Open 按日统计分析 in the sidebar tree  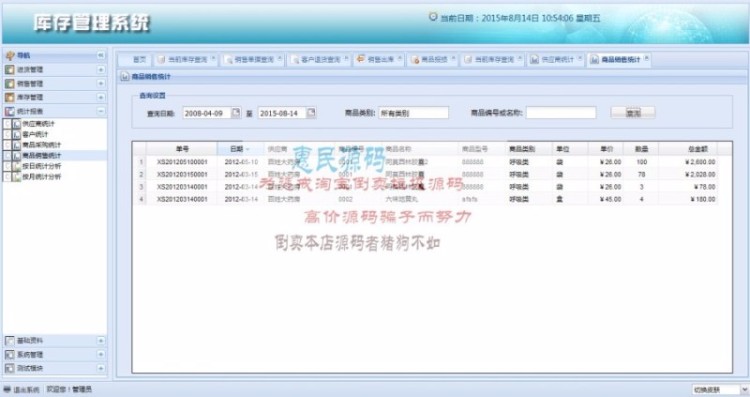click(42, 166)
